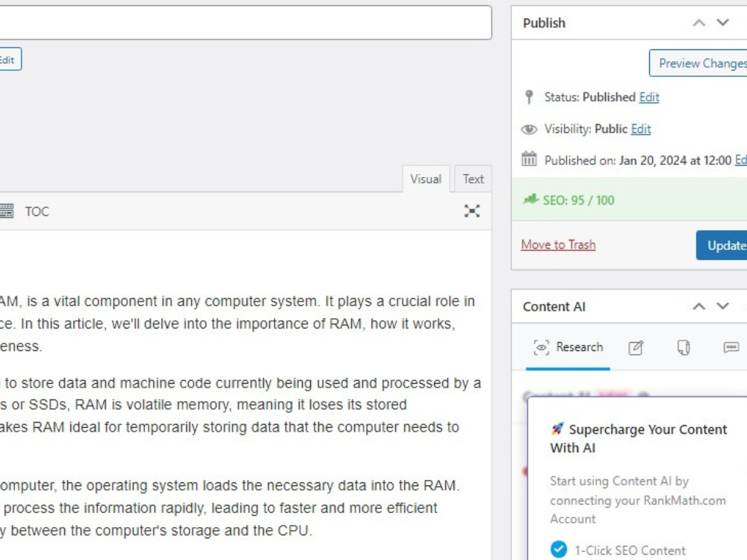Move the Publish panel down
Screen dimensions: 747x560
coord(722,23)
